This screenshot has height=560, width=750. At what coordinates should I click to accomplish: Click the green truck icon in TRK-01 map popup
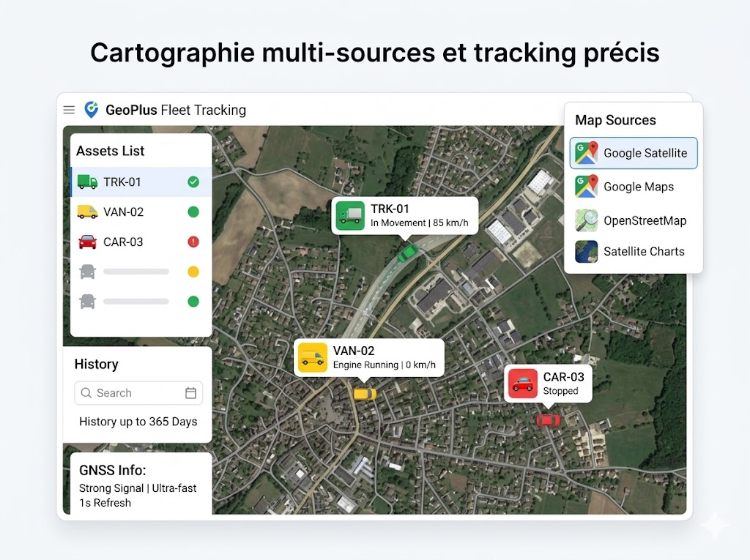[x=350, y=216]
